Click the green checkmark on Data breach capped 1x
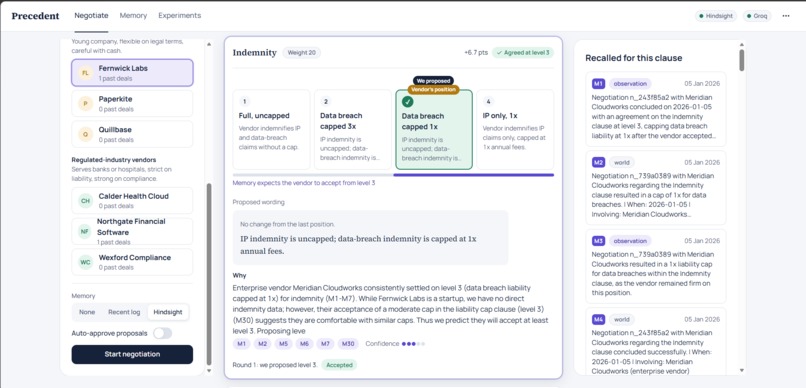The width and height of the screenshot is (806, 388). (408, 102)
